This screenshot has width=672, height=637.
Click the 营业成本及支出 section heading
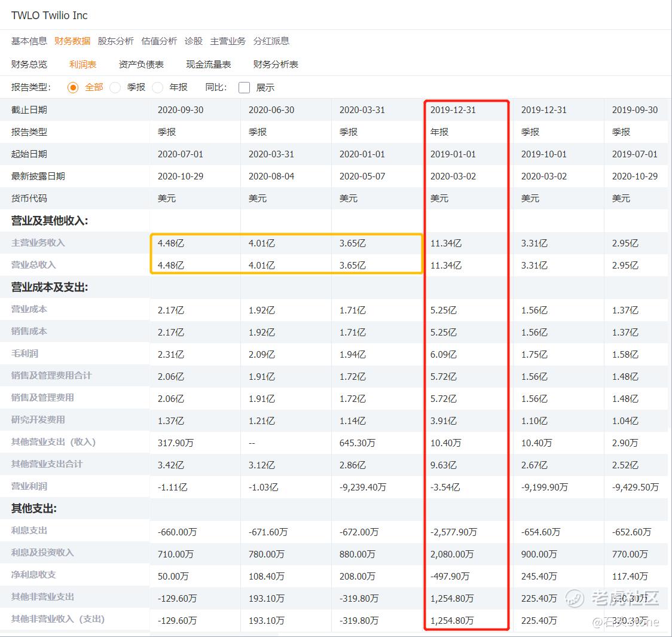pyautogui.click(x=50, y=287)
